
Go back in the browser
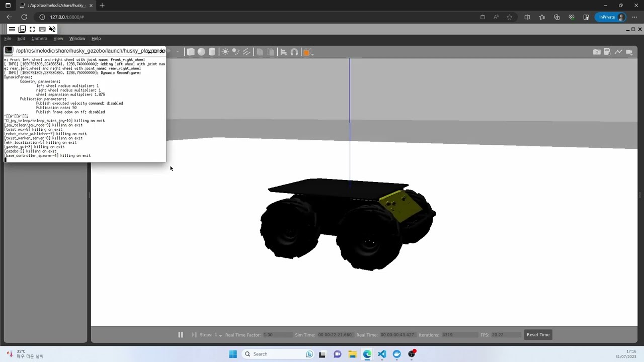(x=9, y=17)
